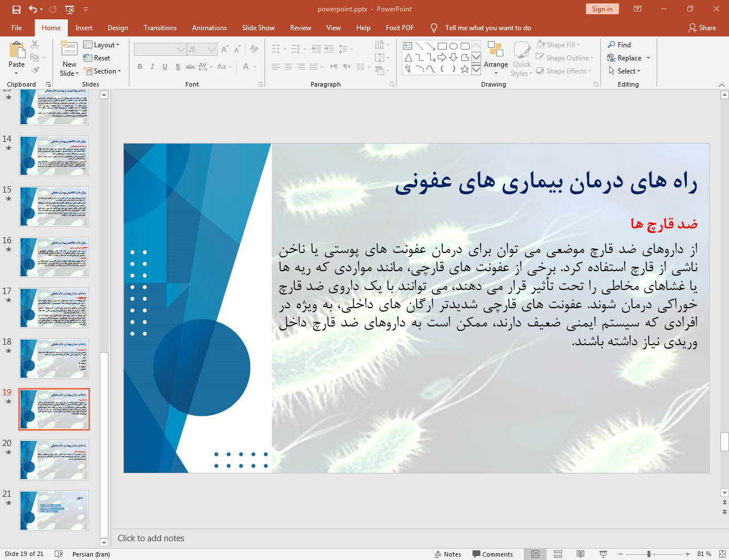Start presentation from beginning icon in title bar
The width and height of the screenshot is (729, 560).
pos(70,9)
